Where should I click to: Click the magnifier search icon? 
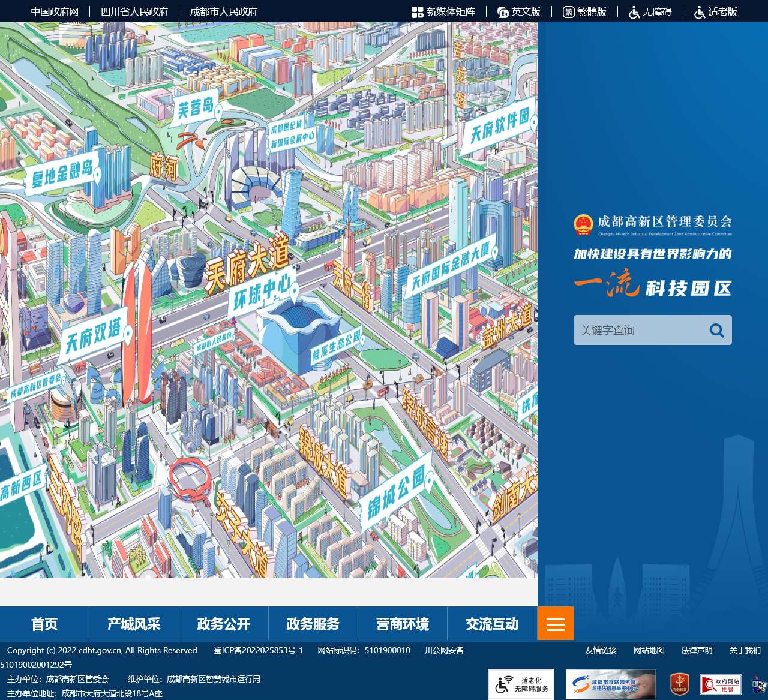[x=717, y=330]
